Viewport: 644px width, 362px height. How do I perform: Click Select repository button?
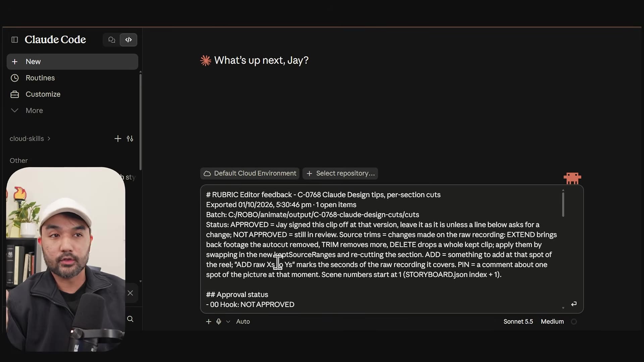pos(340,173)
